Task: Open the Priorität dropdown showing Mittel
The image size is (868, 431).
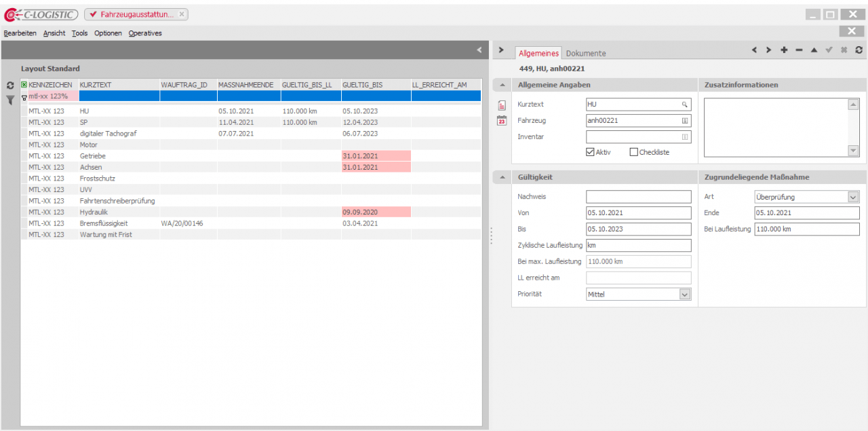Action: click(x=684, y=295)
